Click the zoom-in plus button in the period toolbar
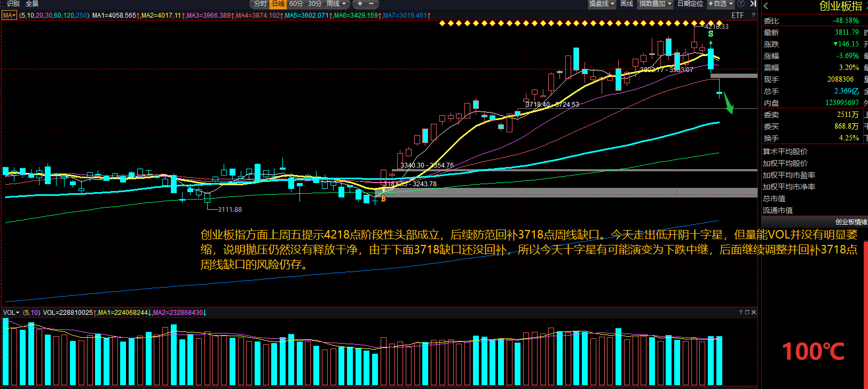The height and width of the screenshot is (389, 868). [360, 4]
